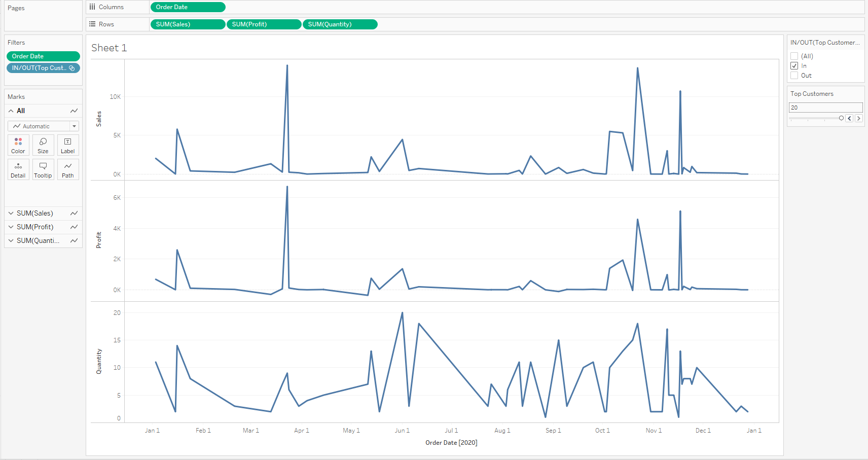Select the SUM(Sales) pill in Rows
This screenshot has height=460, width=868.
pos(188,24)
